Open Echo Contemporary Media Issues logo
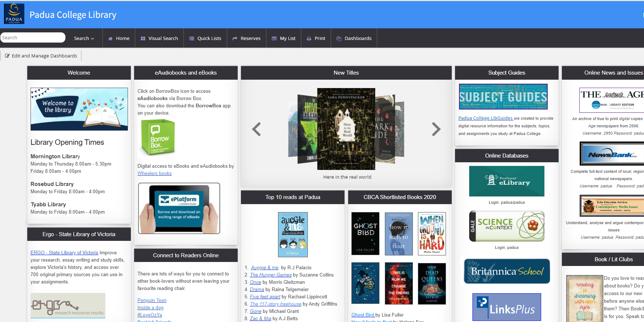The image size is (644, 322). (612, 206)
